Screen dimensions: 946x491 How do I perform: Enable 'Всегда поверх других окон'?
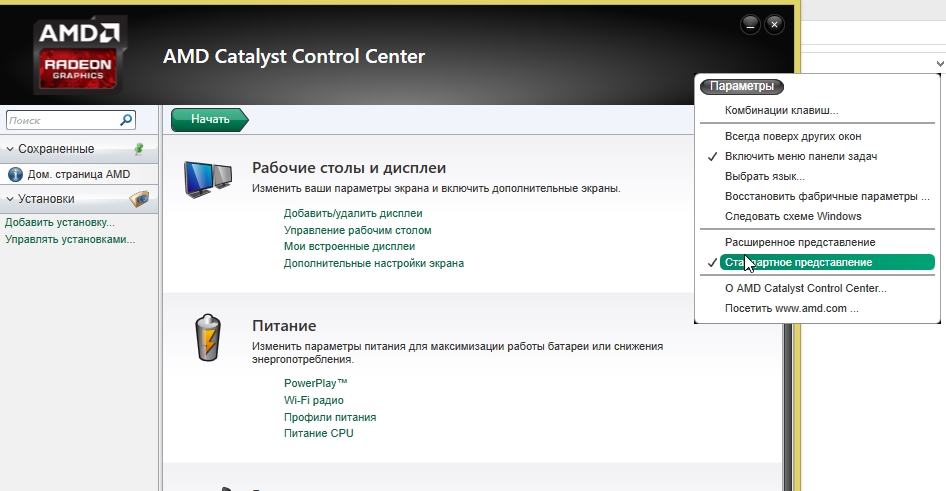click(x=793, y=136)
